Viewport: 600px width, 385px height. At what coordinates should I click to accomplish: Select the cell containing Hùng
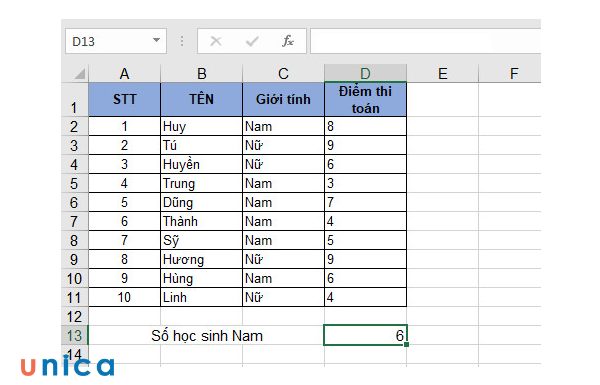[202, 278]
